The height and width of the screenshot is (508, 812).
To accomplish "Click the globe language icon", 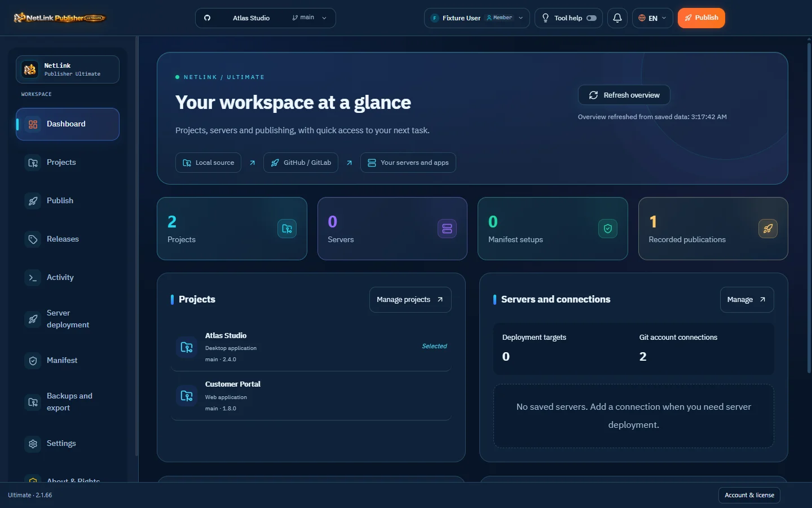I will [x=642, y=18].
